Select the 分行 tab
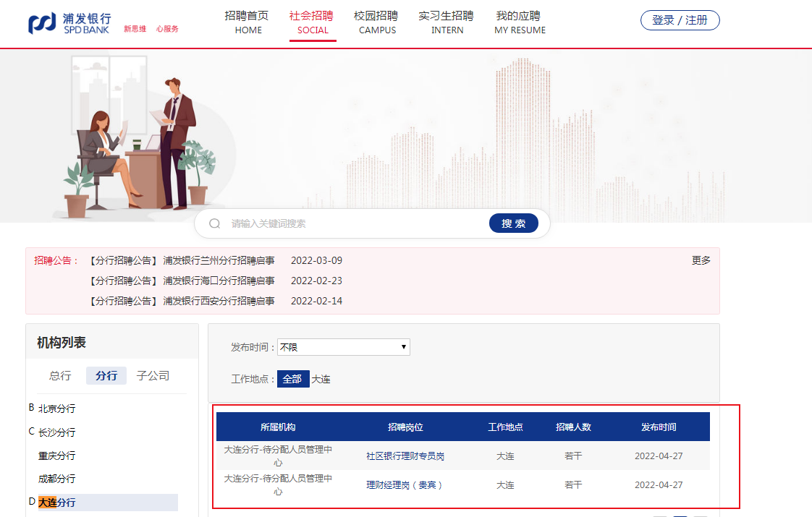Viewport: 812px width, 517px height. point(106,376)
